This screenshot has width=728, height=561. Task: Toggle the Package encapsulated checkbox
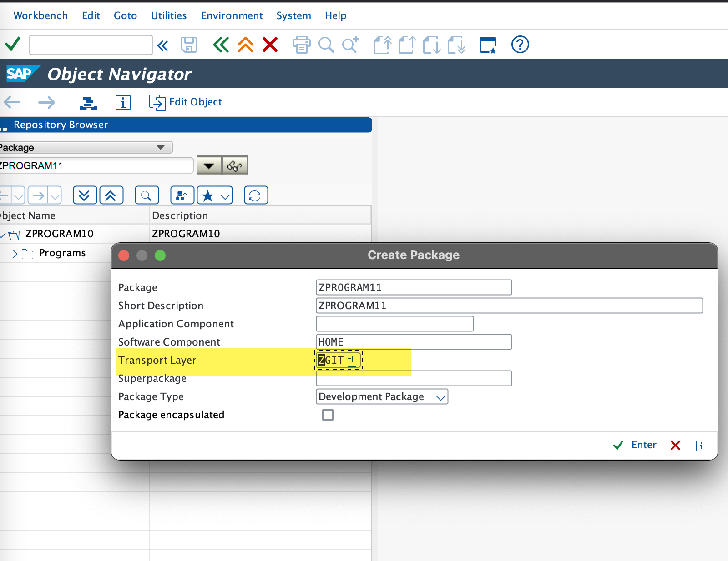328,415
